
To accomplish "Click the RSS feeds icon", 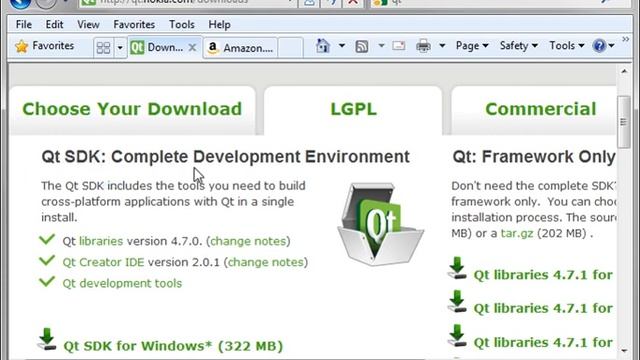I will 362,46.
